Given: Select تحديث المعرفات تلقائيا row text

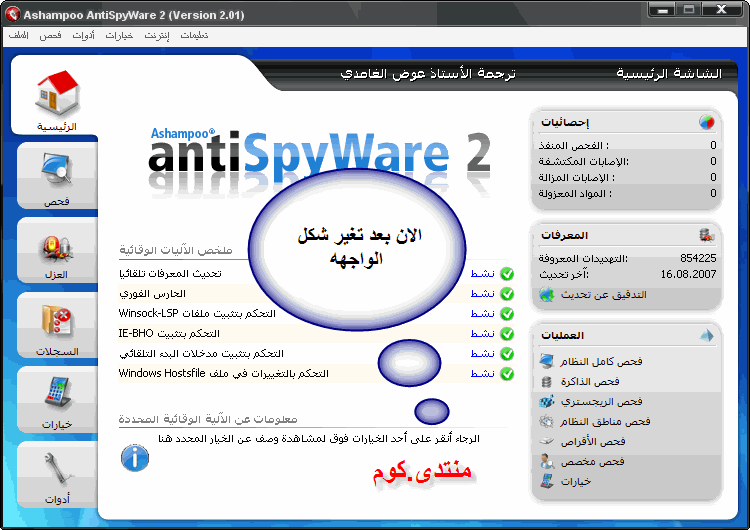Looking at the screenshot, I should tap(170, 274).
